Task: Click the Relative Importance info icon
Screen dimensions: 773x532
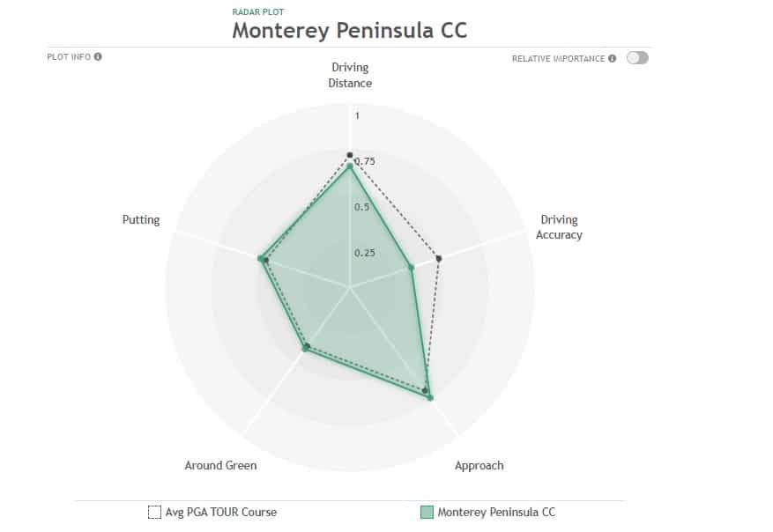Action: pyautogui.click(x=613, y=59)
